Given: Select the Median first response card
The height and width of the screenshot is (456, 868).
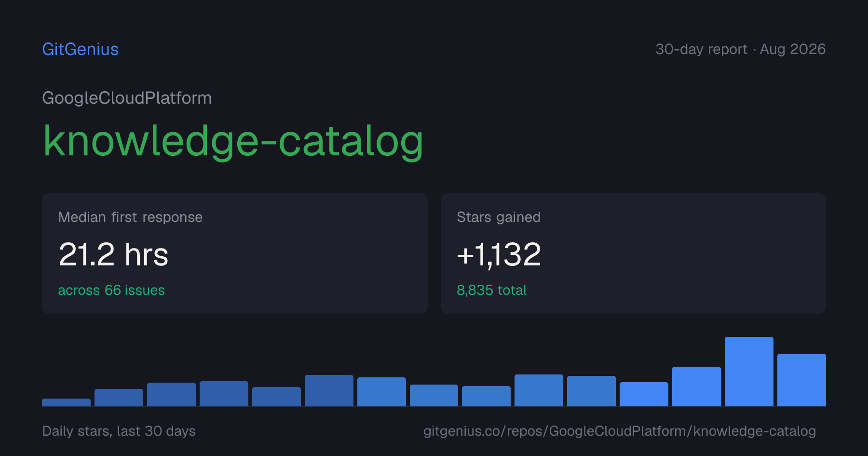Looking at the screenshot, I should pyautogui.click(x=235, y=253).
